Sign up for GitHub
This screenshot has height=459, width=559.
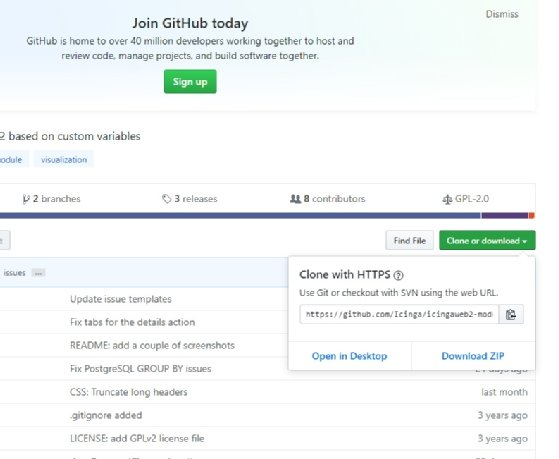(190, 82)
